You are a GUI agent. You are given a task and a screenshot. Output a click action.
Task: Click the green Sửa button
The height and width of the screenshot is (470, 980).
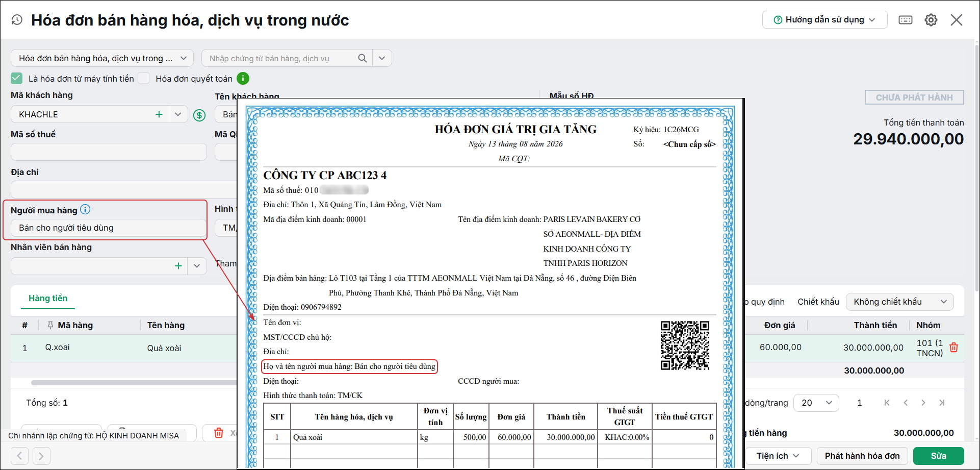pyautogui.click(x=938, y=456)
